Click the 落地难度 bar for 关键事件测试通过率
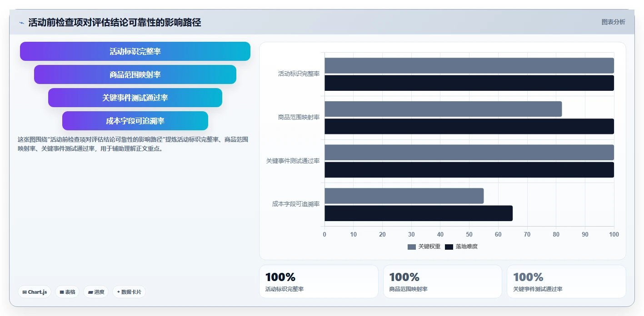Image resolution: width=644 pixels, height=316 pixels. 469,170
